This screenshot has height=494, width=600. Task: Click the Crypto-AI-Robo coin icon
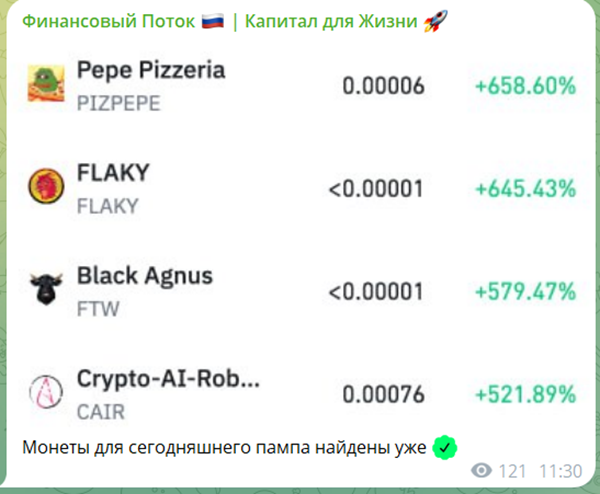(43, 391)
